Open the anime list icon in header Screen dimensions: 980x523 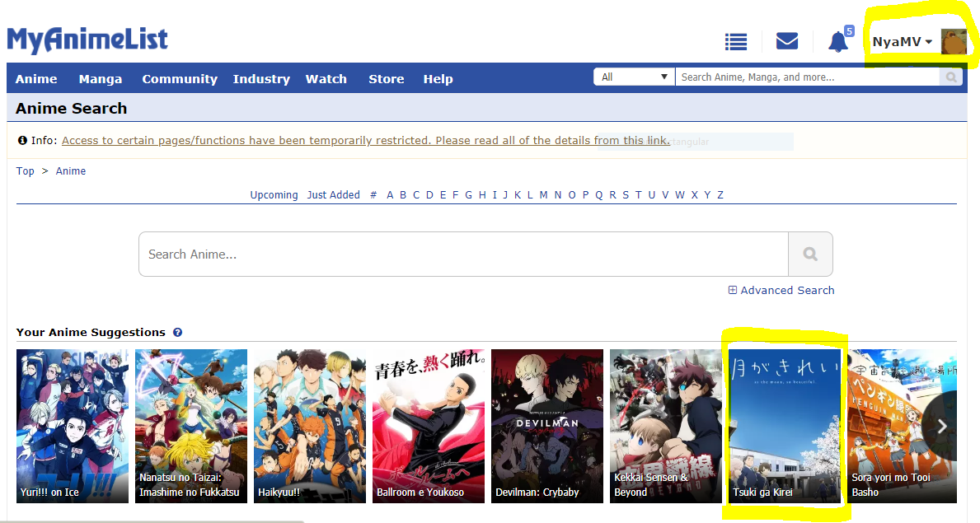(736, 41)
